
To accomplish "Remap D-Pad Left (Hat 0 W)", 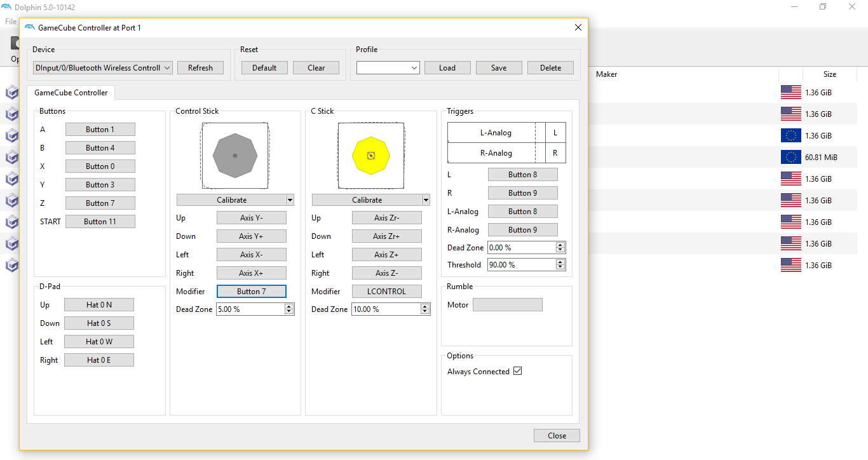I will [99, 341].
